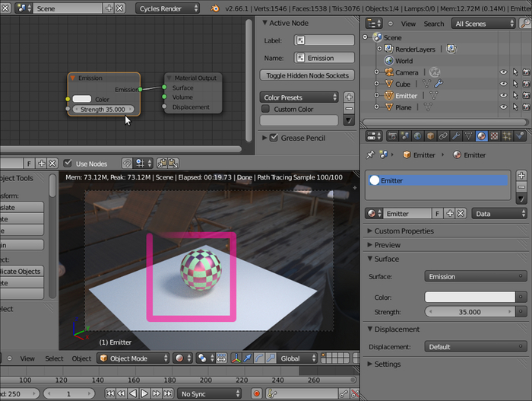Open the Texture properties tab icon
This screenshot has height=401, width=532.
coord(494,136)
